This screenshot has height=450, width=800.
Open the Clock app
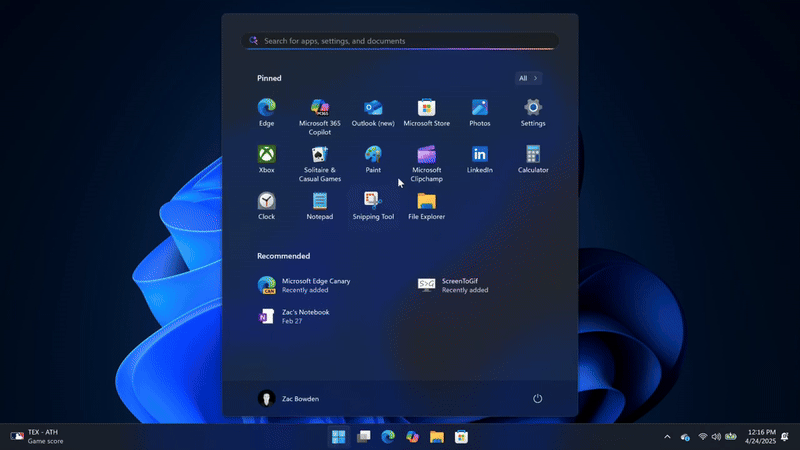click(266, 206)
